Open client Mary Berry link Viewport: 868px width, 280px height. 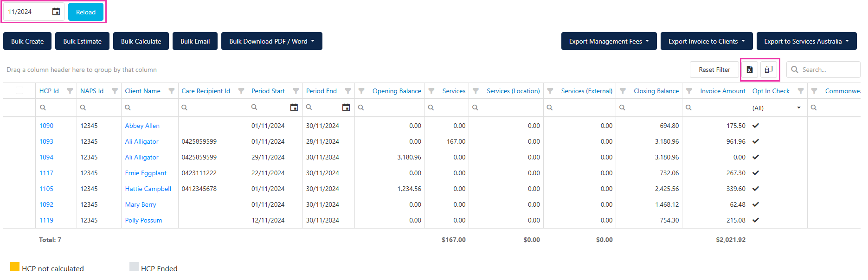[x=141, y=204]
